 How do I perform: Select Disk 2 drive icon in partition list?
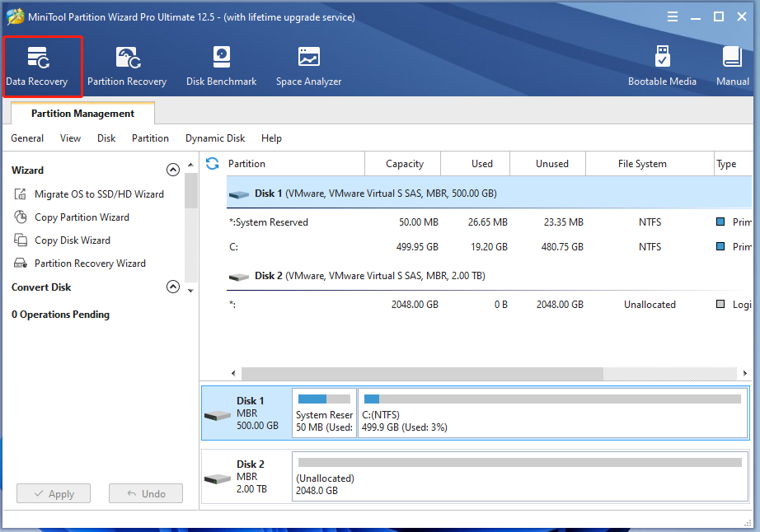tap(239, 277)
